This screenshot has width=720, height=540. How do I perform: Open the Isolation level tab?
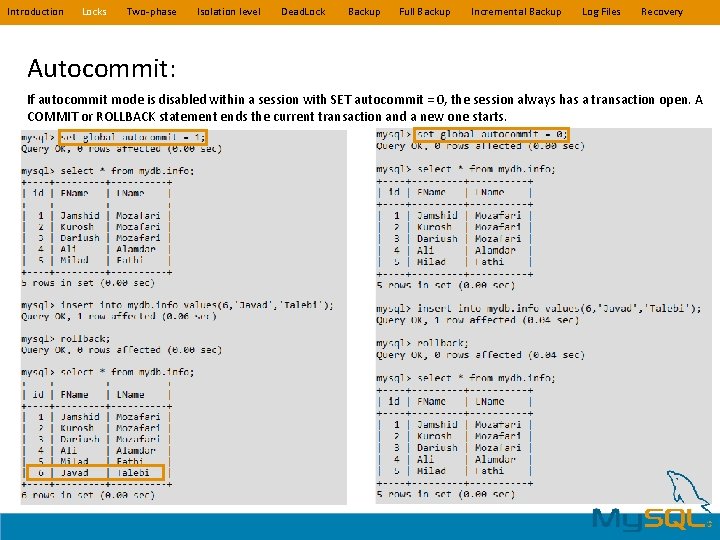229,12
